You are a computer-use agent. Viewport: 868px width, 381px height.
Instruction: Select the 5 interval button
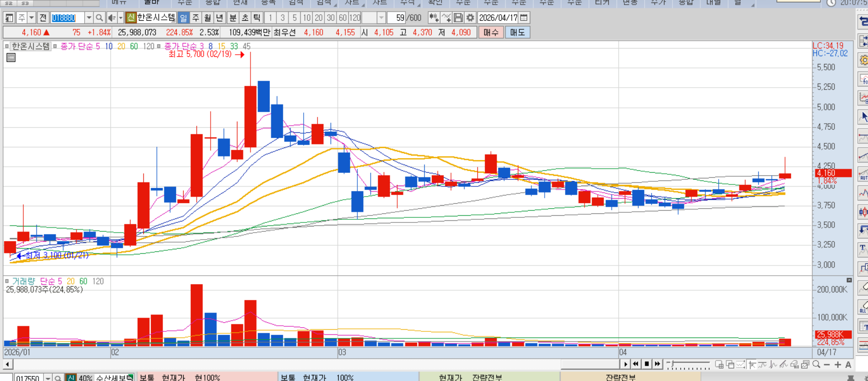(x=295, y=18)
